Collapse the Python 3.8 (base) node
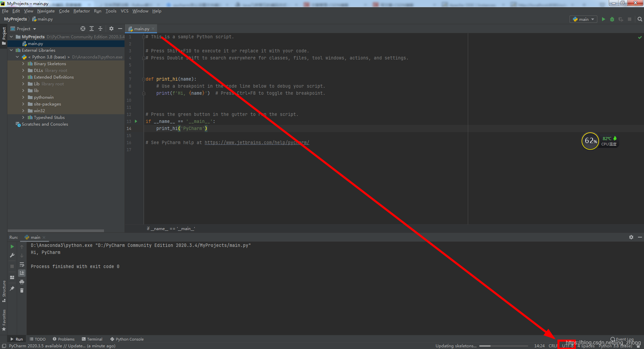The height and width of the screenshot is (349, 644). 17,57
